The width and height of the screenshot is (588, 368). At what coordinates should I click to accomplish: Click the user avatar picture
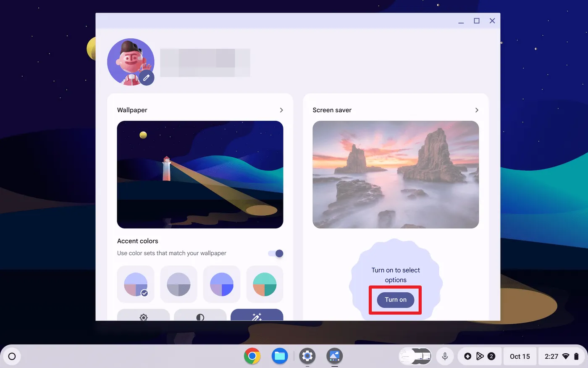[x=131, y=62]
